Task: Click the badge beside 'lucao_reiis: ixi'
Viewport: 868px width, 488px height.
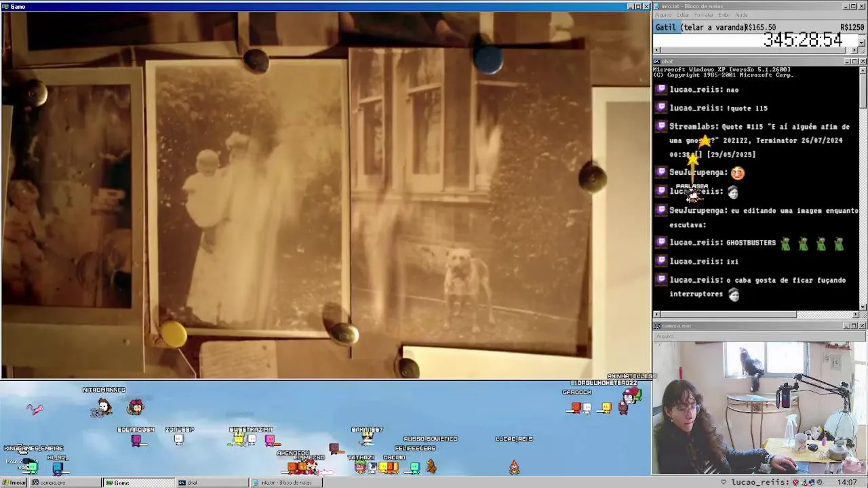Action: click(x=662, y=261)
